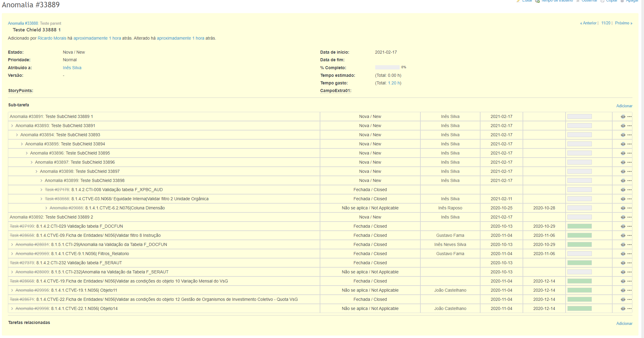Open closed Task #27199 link
The height and width of the screenshot is (338, 644).
coord(22,226)
